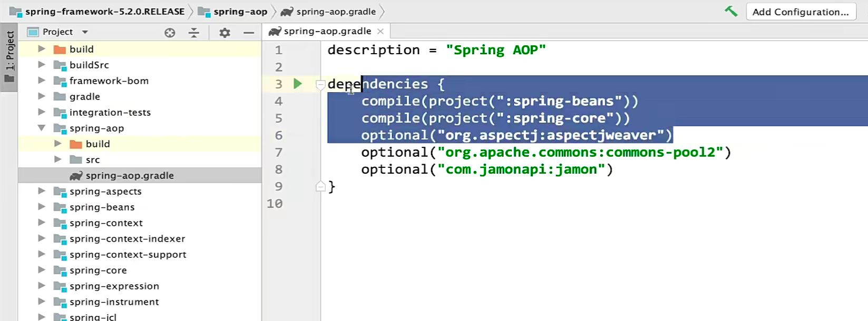
Task: Expand the src folder under spring-aop
Action: 58,159
